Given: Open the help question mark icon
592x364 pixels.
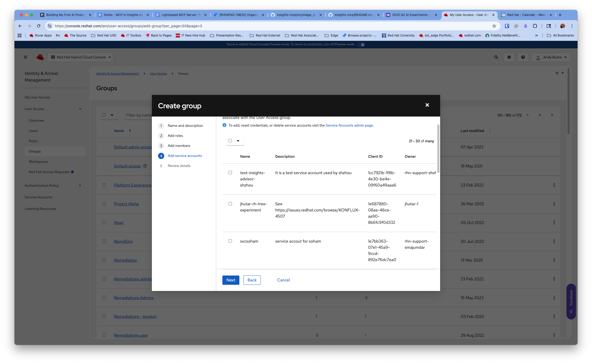Looking at the screenshot, I should click(523, 57).
